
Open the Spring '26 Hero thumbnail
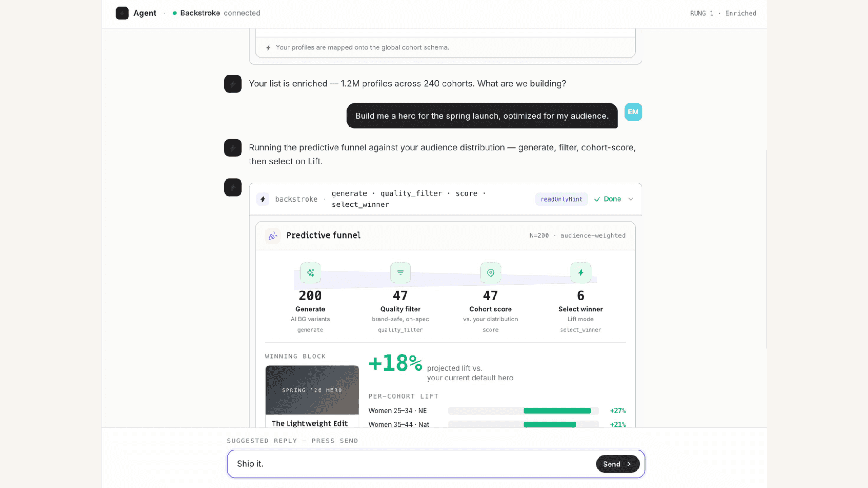point(312,390)
